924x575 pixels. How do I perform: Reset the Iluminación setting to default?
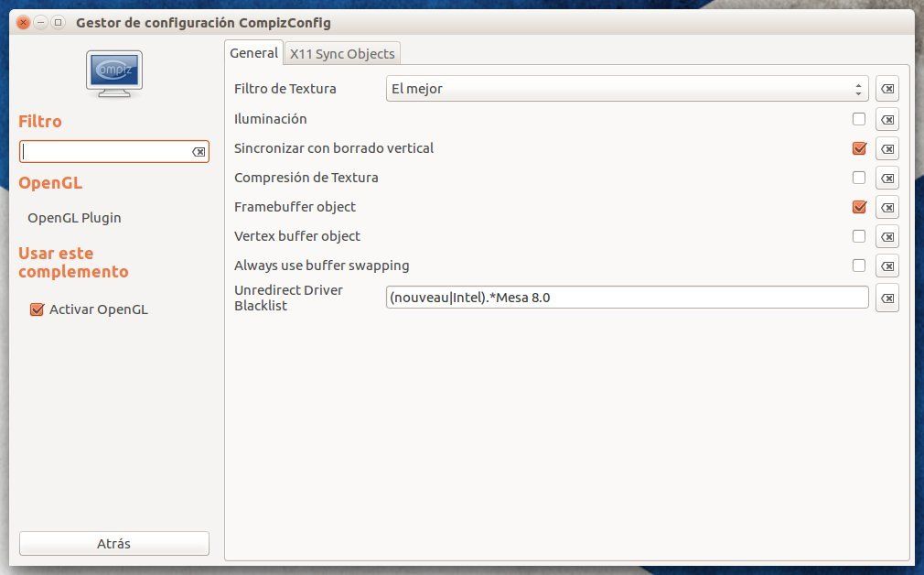click(x=886, y=119)
